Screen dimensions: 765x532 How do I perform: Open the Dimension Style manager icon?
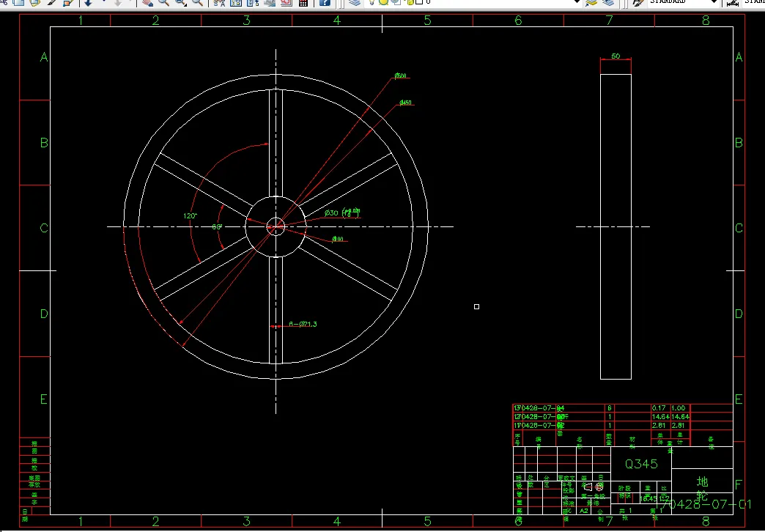733,3
